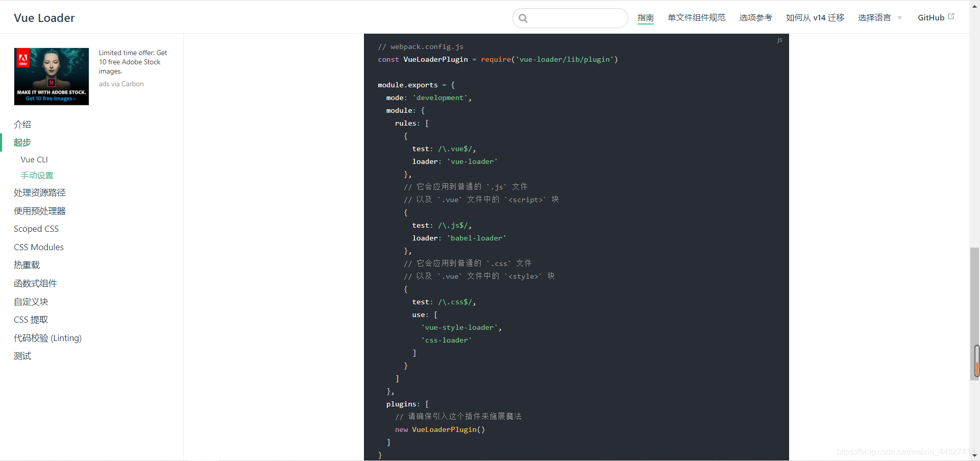Click inside the search input field
The height and width of the screenshot is (461, 980).
click(x=571, y=18)
